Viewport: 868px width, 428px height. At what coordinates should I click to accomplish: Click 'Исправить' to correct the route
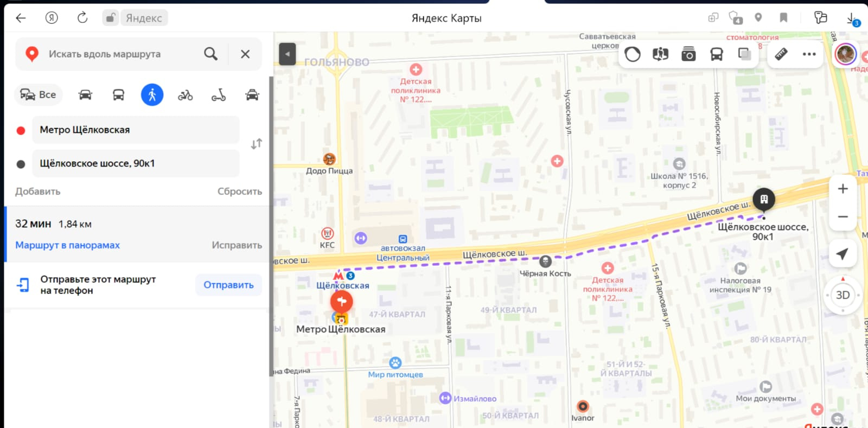point(237,245)
